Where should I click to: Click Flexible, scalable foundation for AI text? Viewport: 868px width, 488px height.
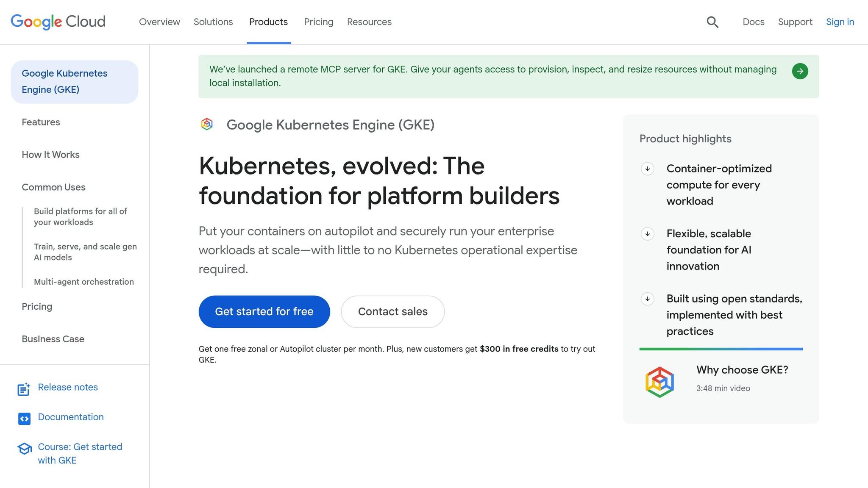pos(709,250)
